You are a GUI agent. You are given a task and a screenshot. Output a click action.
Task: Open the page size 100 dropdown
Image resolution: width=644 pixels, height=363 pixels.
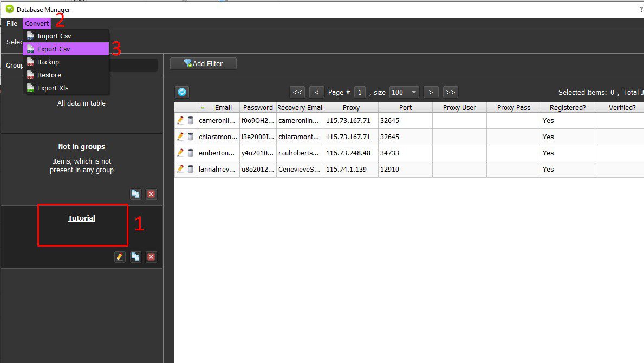coord(404,93)
